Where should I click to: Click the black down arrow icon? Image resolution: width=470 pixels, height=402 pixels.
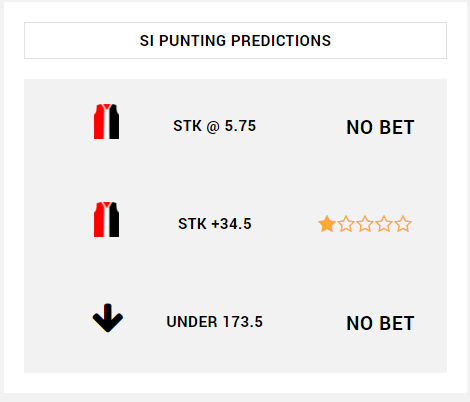pyautogui.click(x=108, y=318)
